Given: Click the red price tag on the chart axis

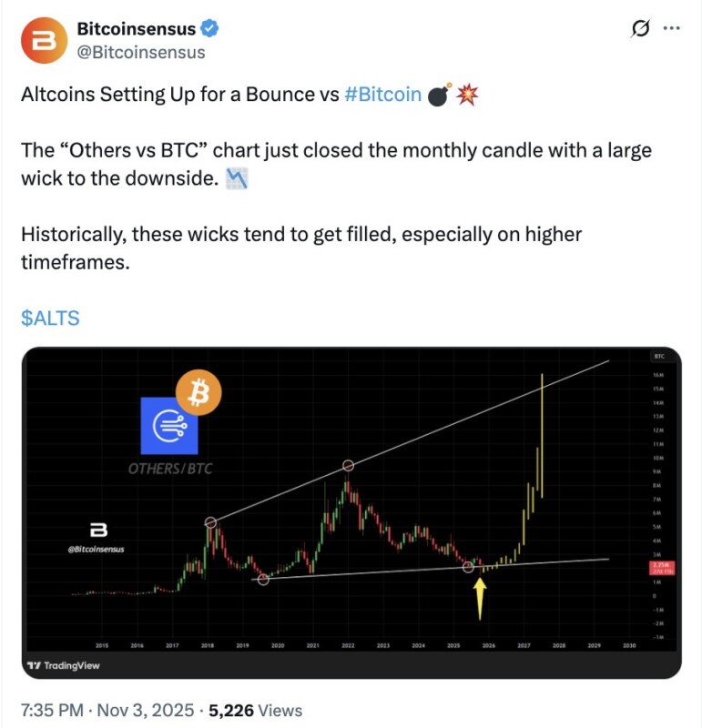Looking at the screenshot, I should [x=664, y=570].
